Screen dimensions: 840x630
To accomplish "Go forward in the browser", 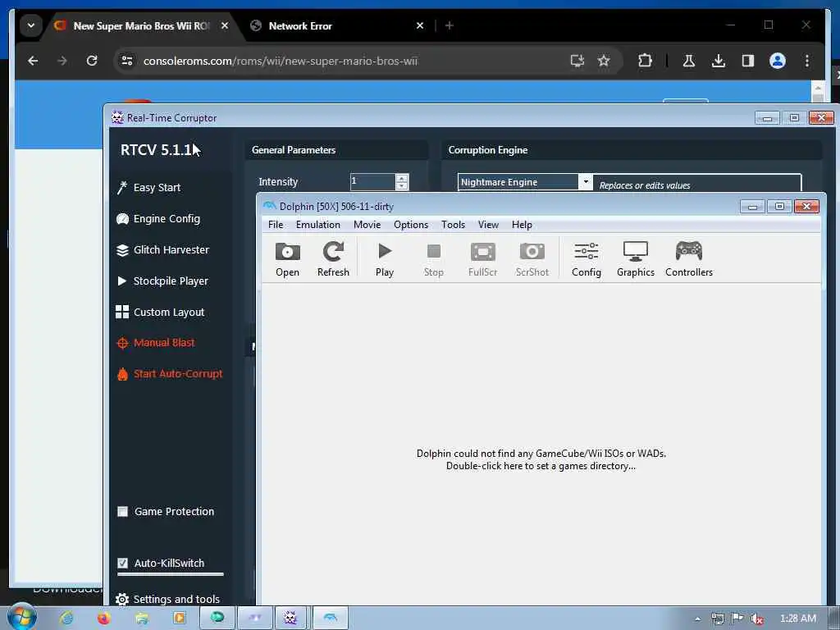I will tap(62, 61).
